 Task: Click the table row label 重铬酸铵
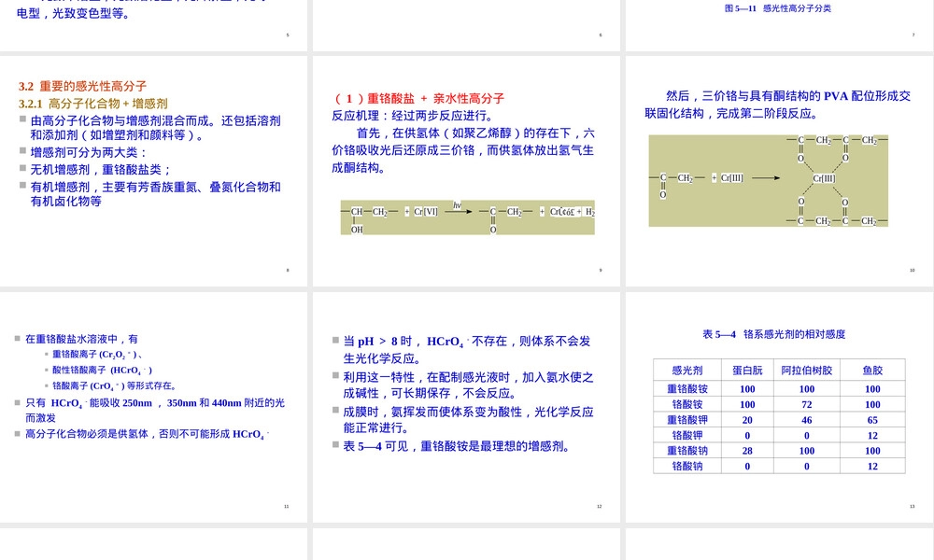tap(687, 388)
